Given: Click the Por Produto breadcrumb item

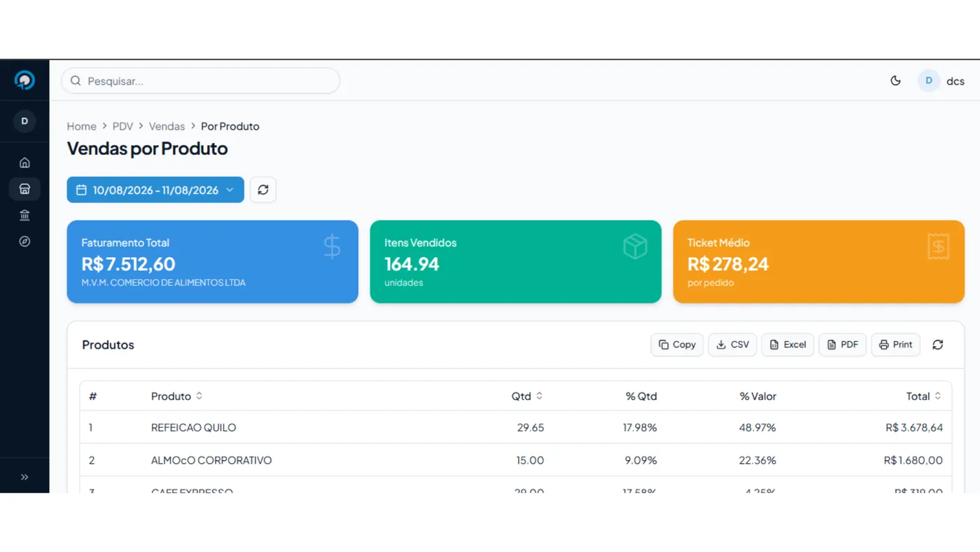Looking at the screenshot, I should click(230, 126).
